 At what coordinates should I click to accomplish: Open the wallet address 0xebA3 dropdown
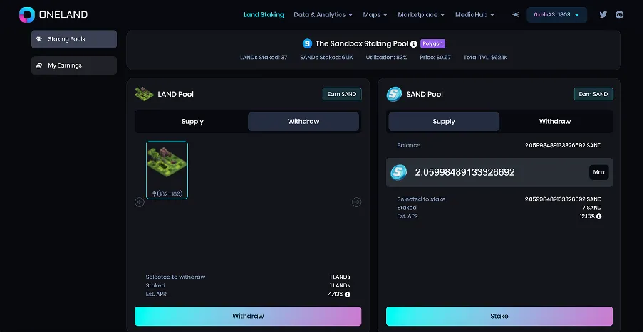(556, 15)
